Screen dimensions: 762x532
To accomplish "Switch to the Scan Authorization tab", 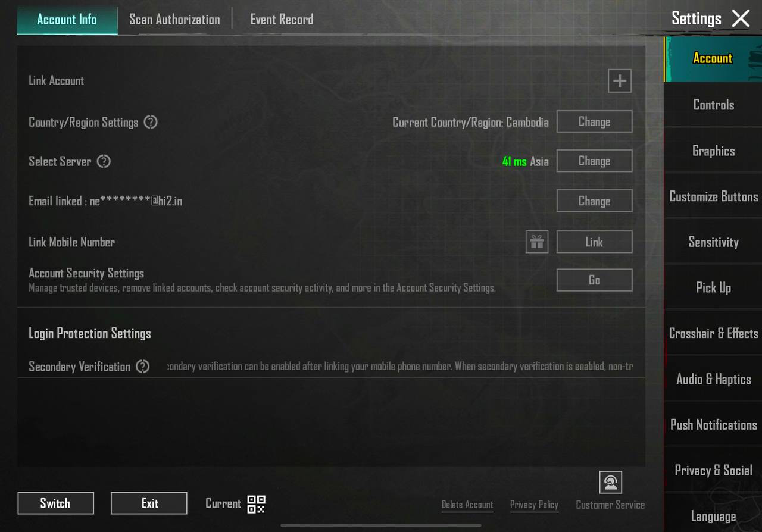I will click(x=174, y=20).
